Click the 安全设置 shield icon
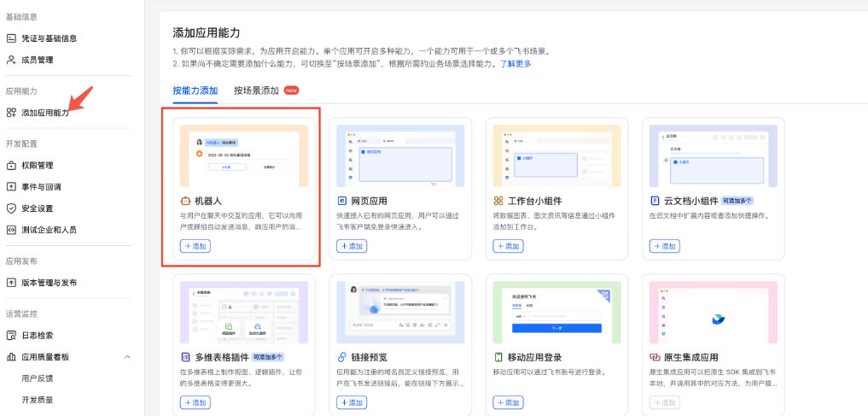The image size is (868, 416). point(11,208)
